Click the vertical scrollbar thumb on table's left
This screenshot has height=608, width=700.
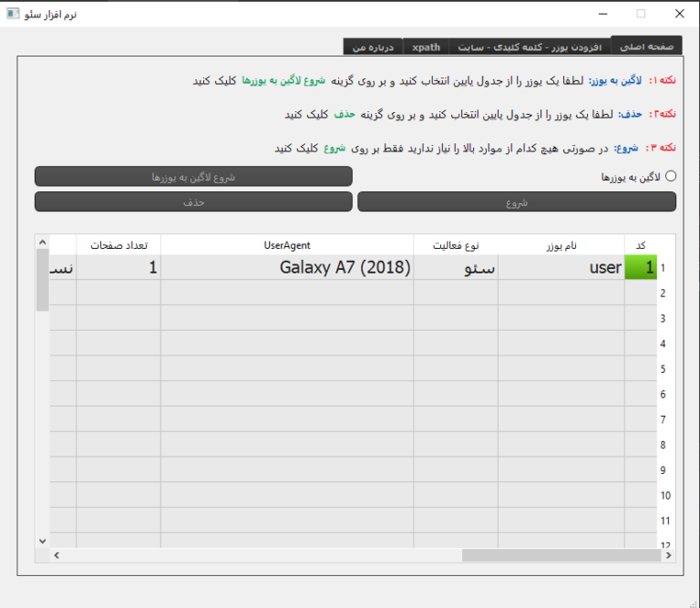pos(42,279)
